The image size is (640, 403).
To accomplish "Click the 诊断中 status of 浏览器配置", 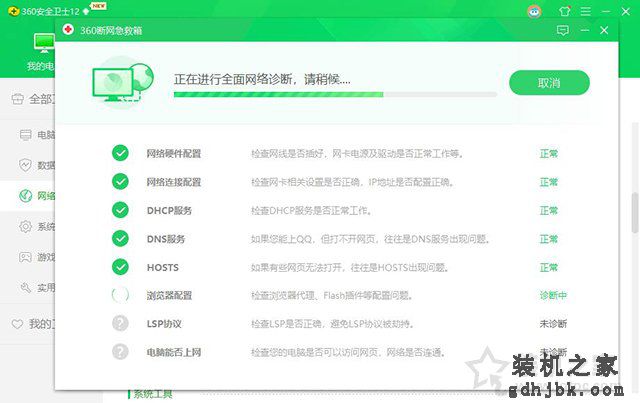I will tap(553, 295).
